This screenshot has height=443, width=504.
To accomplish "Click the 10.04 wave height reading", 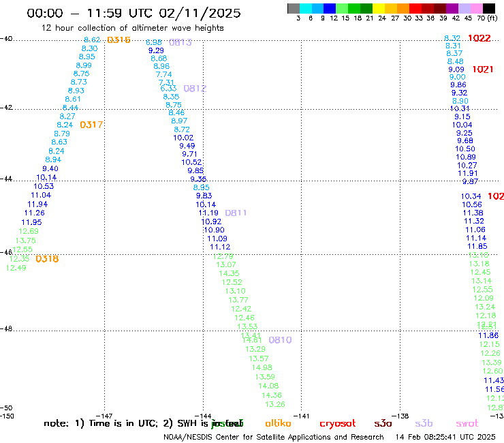I will coord(462,125).
